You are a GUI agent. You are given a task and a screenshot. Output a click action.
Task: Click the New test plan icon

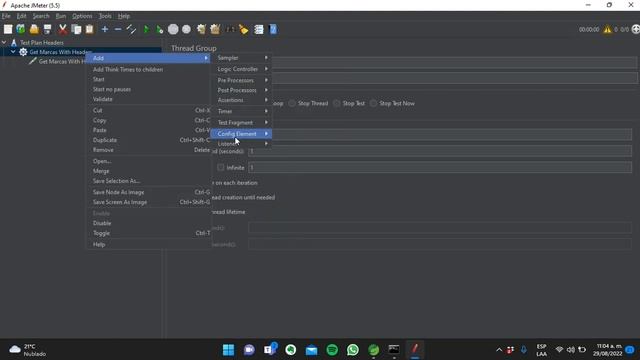[8, 29]
